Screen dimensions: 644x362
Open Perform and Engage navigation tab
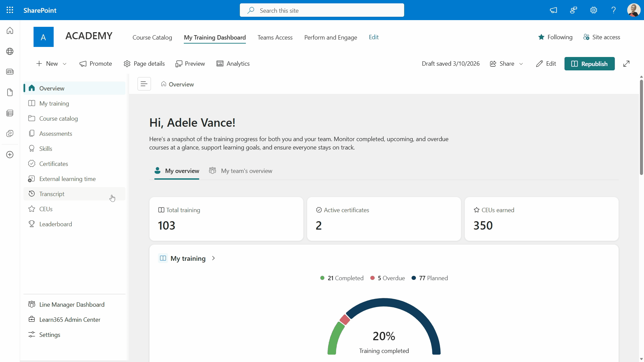click(x=331, y=37)
